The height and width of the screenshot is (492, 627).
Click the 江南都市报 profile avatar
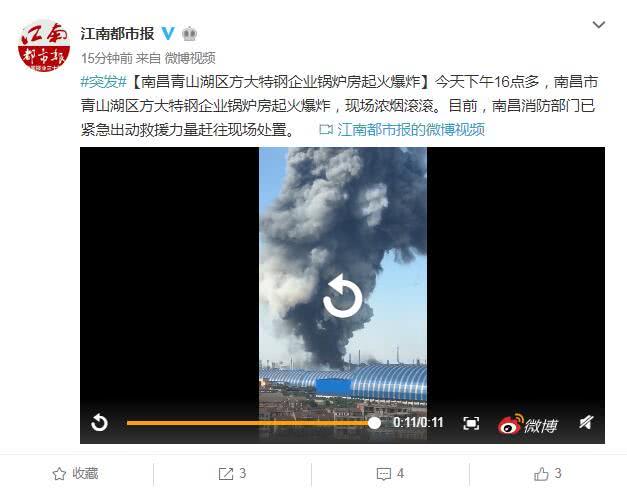[44, 46]
